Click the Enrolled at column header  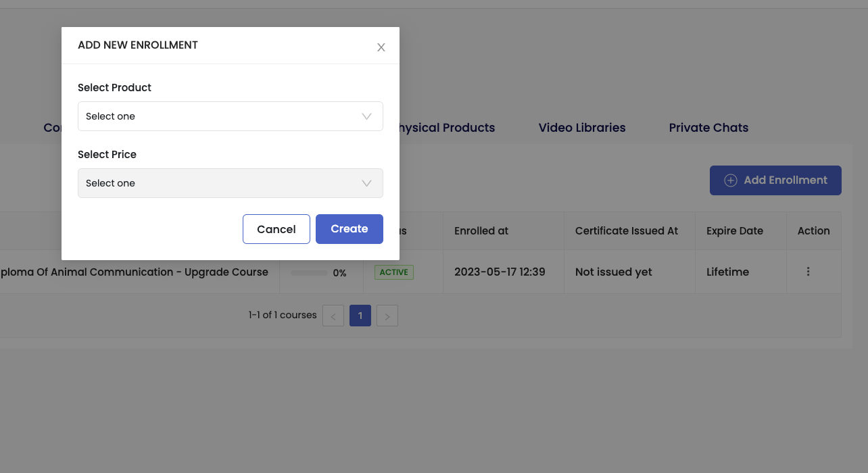point(481,230)
